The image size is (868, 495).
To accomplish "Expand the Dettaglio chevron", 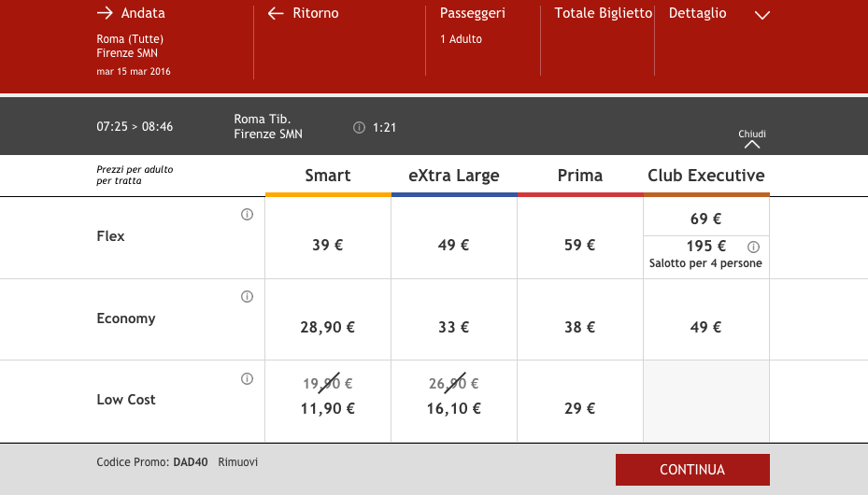I will click(761, 15).
